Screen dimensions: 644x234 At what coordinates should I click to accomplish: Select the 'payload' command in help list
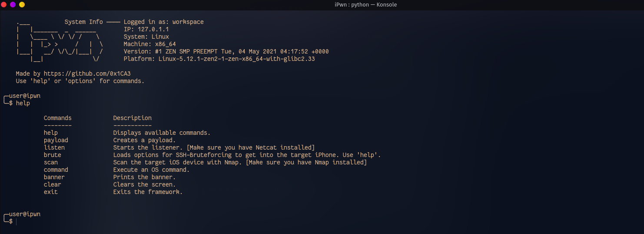click(x=56, y=140)
